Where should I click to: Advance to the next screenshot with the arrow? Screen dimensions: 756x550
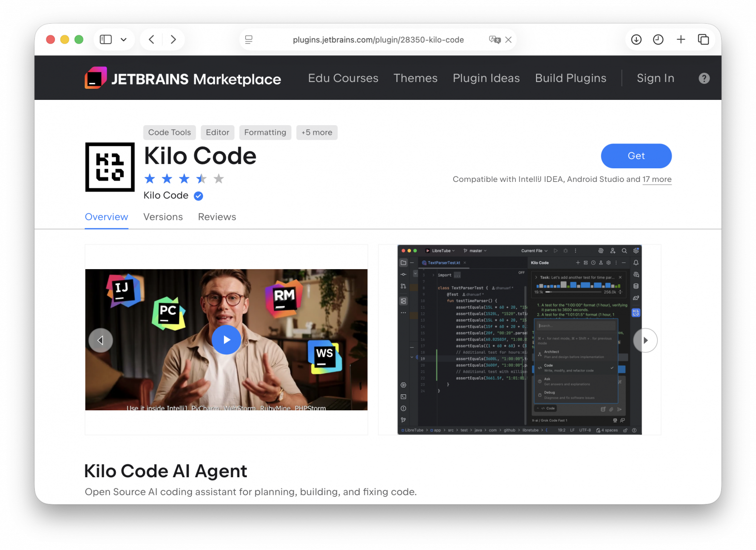click(645, 340)
